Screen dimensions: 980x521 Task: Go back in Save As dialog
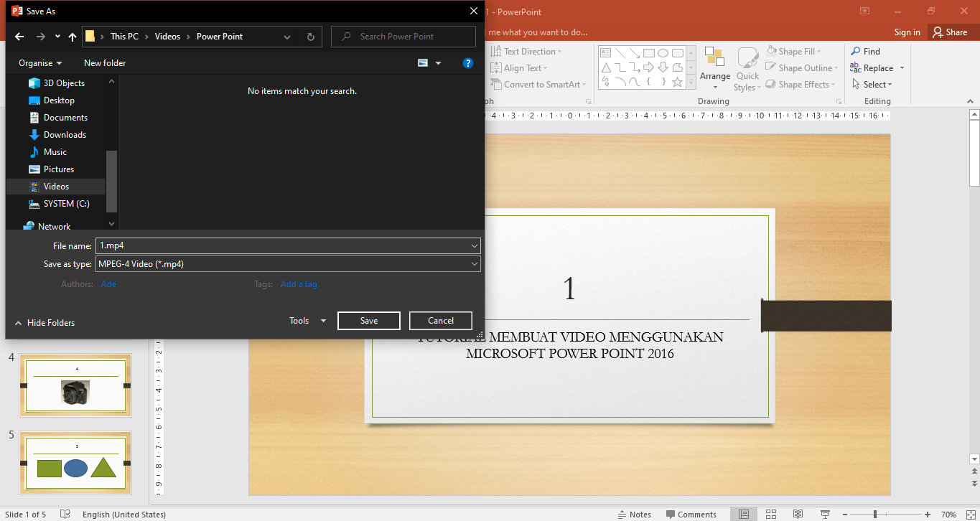tap(19, 37)
